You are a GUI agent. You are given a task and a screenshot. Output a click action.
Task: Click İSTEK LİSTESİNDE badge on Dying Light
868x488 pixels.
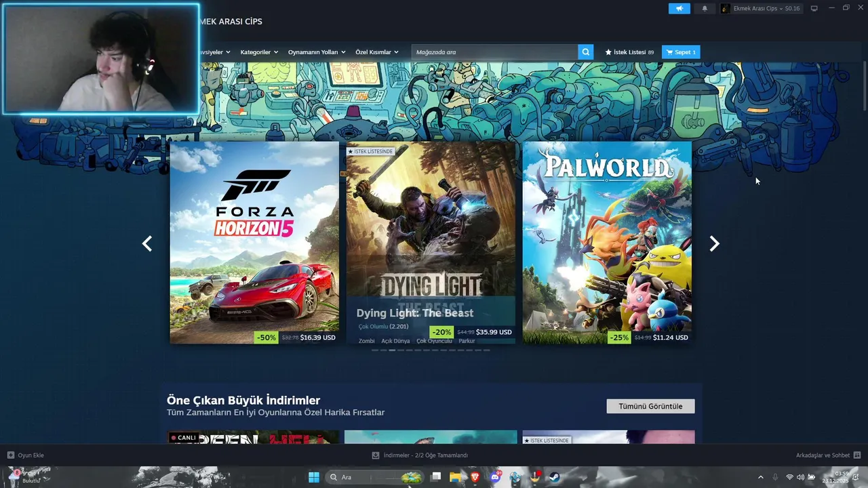point(370,152)
